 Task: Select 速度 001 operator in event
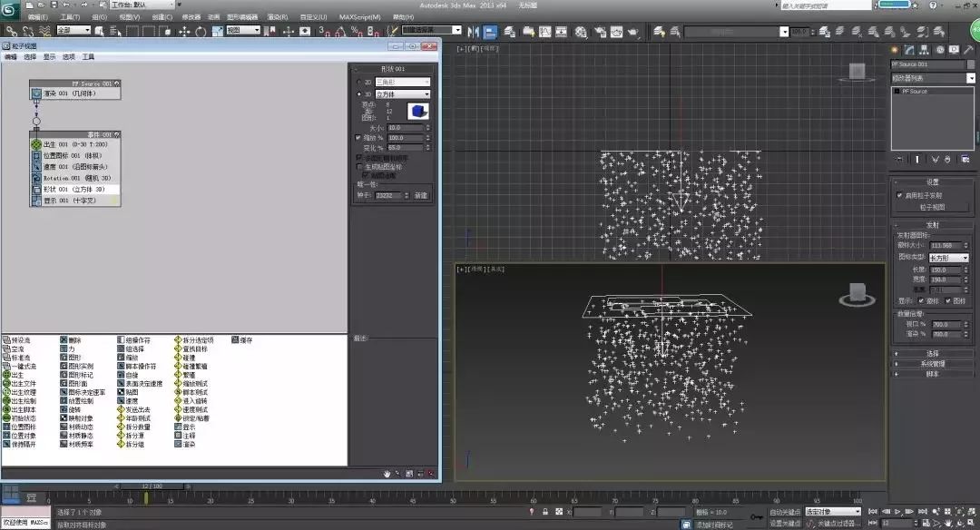tap(75, 167)
